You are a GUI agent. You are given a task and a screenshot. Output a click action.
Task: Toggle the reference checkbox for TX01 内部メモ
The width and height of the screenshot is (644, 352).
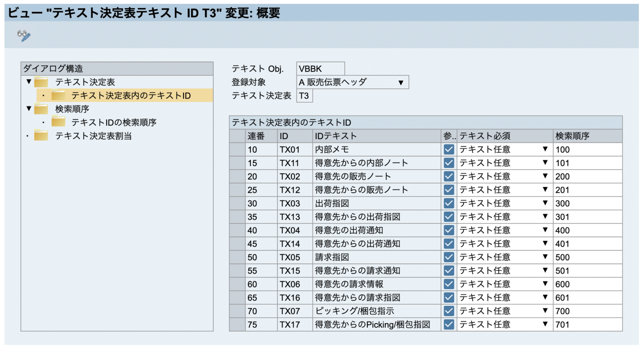pyautogui.click(x=448, y=149)
